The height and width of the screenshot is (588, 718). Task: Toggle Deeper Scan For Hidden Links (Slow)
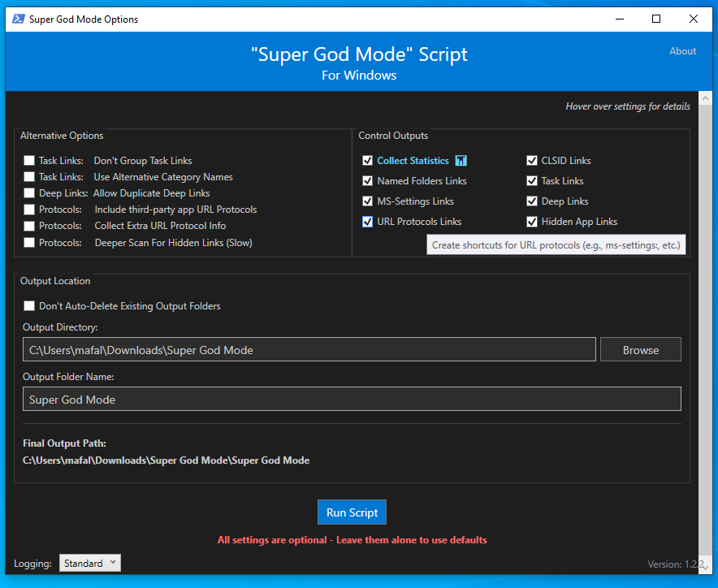pos(29,242)
